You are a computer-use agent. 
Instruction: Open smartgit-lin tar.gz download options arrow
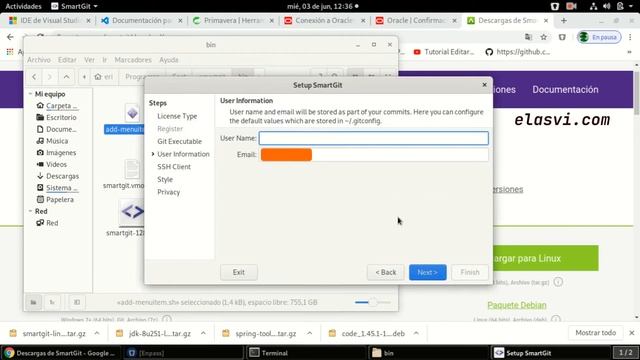[97, 333]
